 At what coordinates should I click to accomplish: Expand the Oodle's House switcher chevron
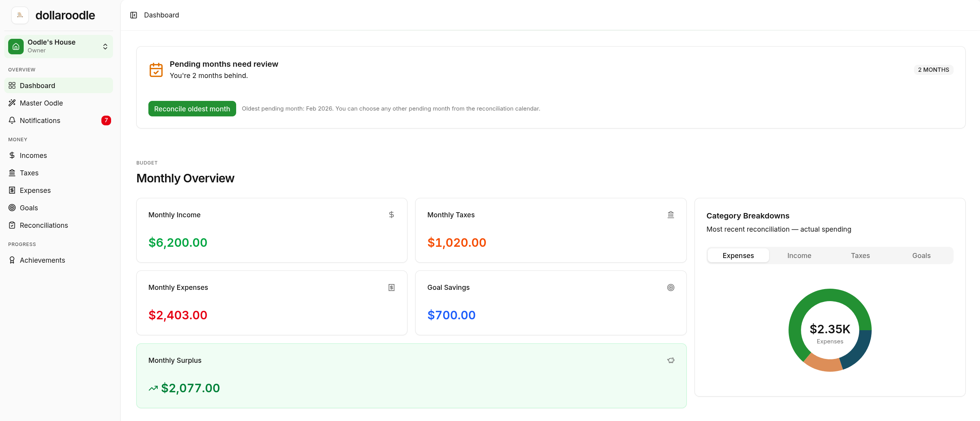[x=105, y=47]
